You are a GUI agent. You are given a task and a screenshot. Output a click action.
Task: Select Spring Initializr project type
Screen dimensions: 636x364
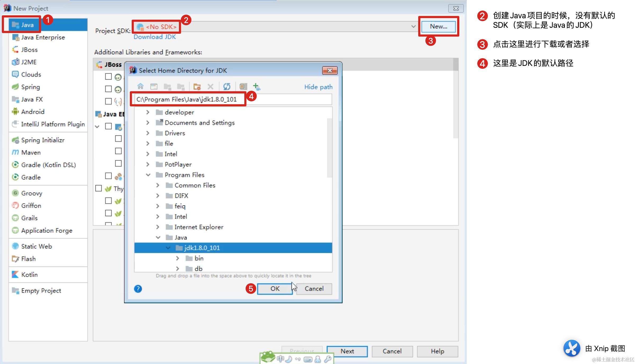(43, 140)
